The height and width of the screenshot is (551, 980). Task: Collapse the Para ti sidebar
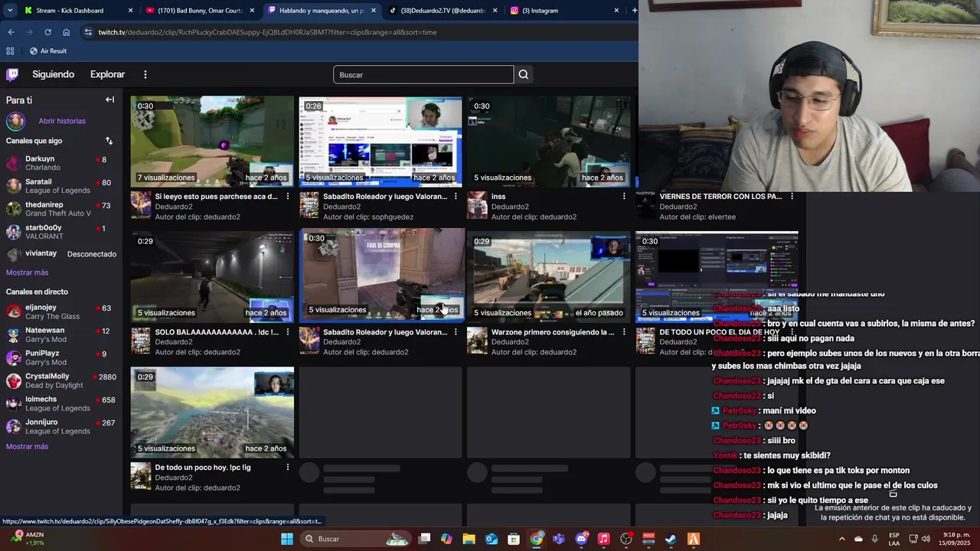coord(109,99)
